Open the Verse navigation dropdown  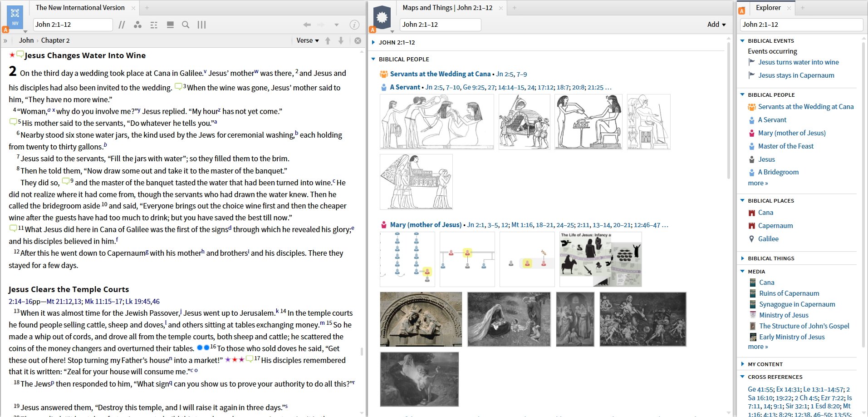(308, 40)
